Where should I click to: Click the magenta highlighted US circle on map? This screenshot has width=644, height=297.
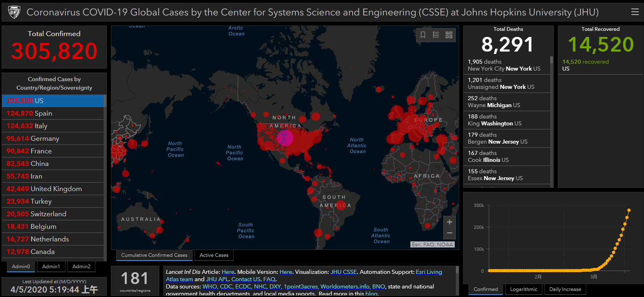pos(285,138)
